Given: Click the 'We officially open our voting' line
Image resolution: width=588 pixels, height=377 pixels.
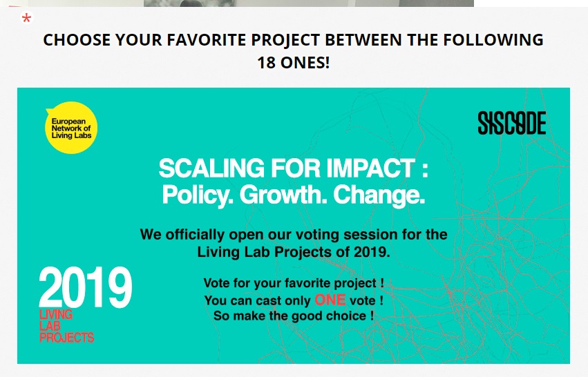Looking at the screenshot, I should (x=293, y=235).
